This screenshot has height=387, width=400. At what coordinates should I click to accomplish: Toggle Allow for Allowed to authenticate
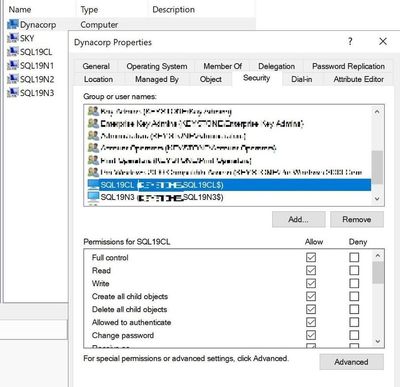(x=311, y=322)
